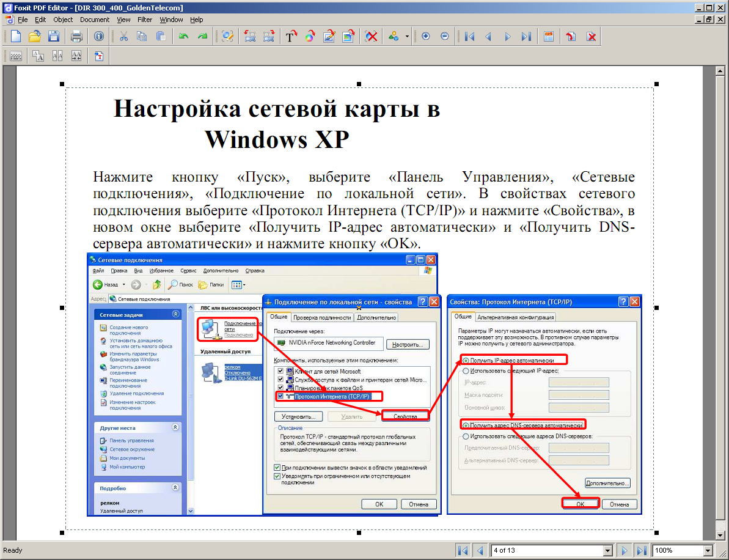Click the word spacing 'AA' arrows icon
Viewport: 729px width, 560px height.
(x=76, y=56)
